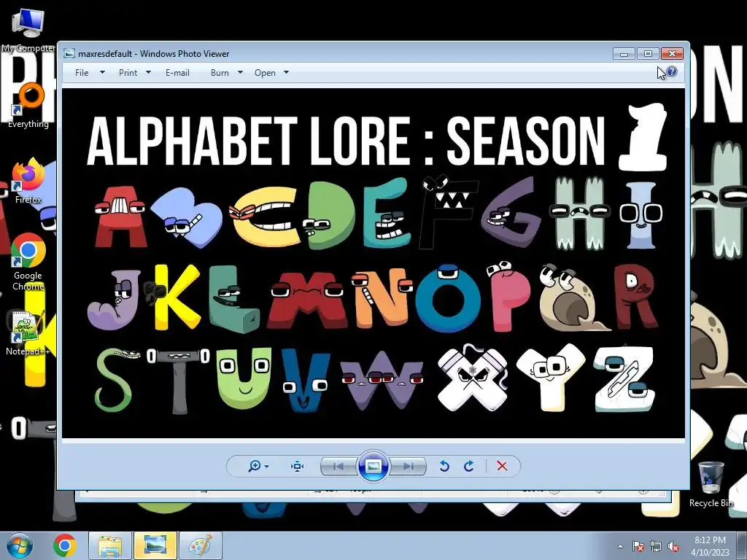Go to the previous photo
The width and height of the screenshot is (747, 560).
(338, 466)
